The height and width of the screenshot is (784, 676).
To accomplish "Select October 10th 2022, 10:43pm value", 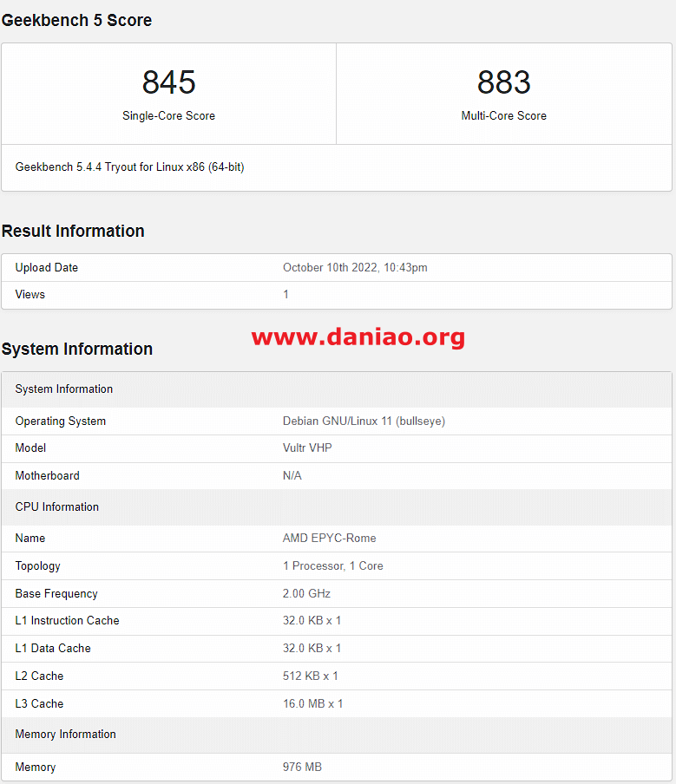I will click(355, 267).
